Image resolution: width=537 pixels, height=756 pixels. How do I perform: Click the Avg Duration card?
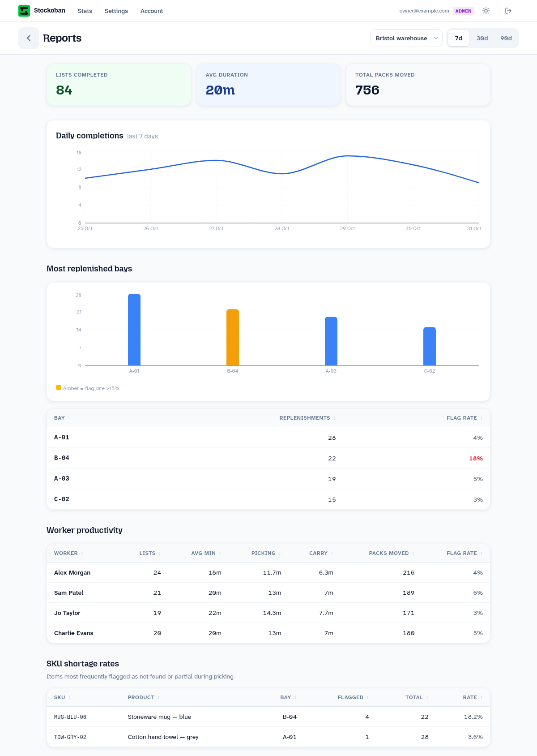[268, 85]
